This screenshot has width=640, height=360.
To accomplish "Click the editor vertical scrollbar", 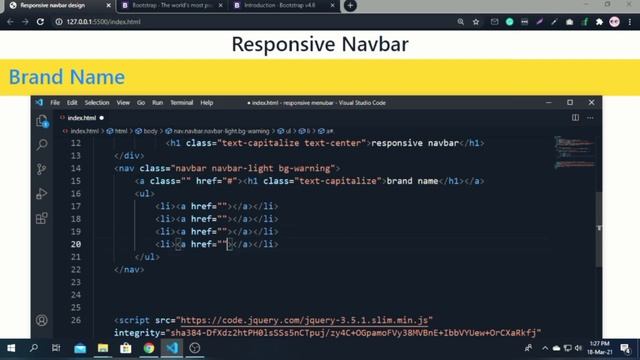I will (599, 229).
